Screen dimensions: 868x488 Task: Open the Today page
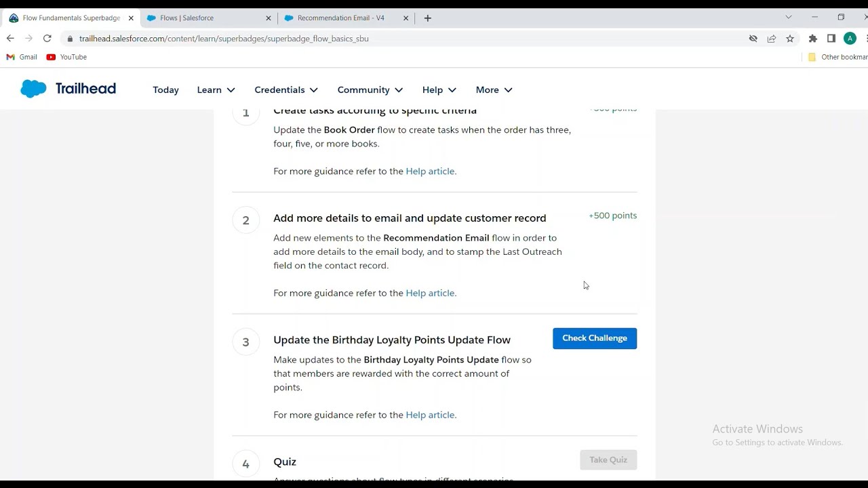[x=165, y=89]
